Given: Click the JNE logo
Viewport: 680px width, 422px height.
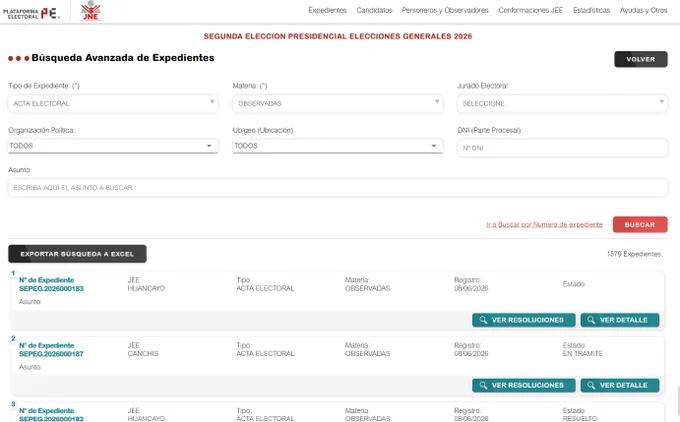Looking at the screenshot, I should point(91,11).
